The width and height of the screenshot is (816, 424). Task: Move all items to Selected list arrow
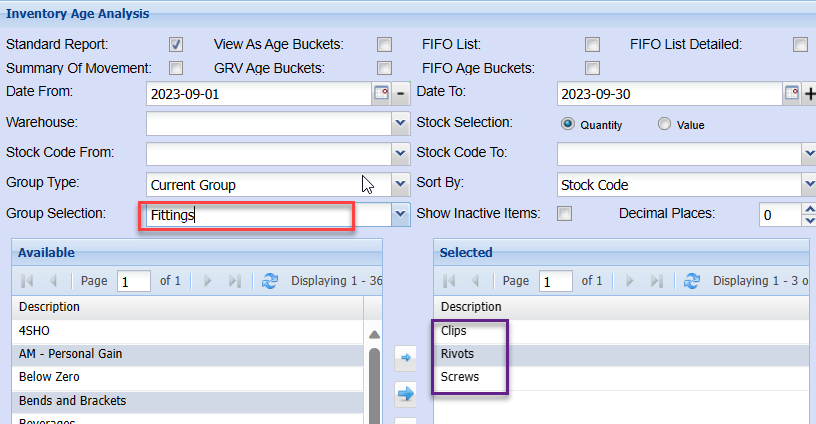406,394
